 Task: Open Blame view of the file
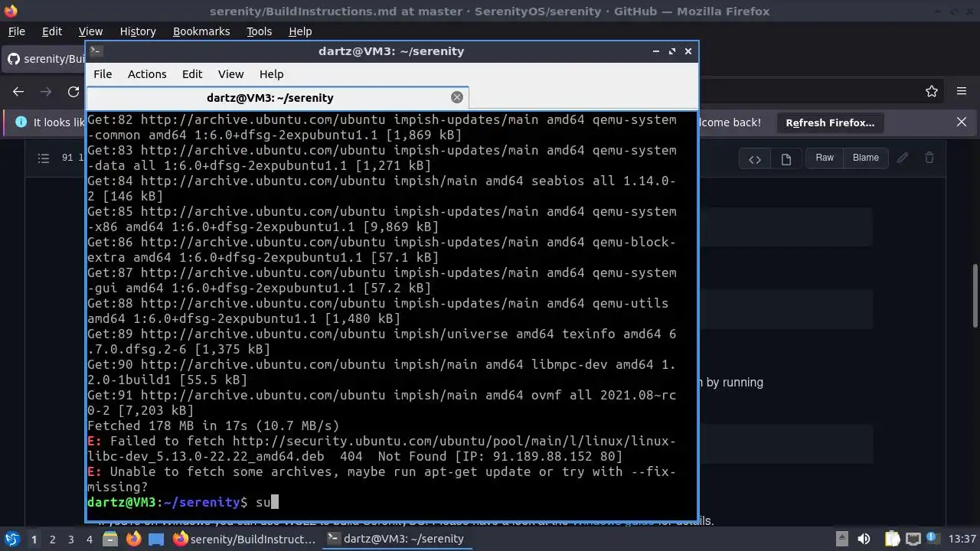pos(866,158)
